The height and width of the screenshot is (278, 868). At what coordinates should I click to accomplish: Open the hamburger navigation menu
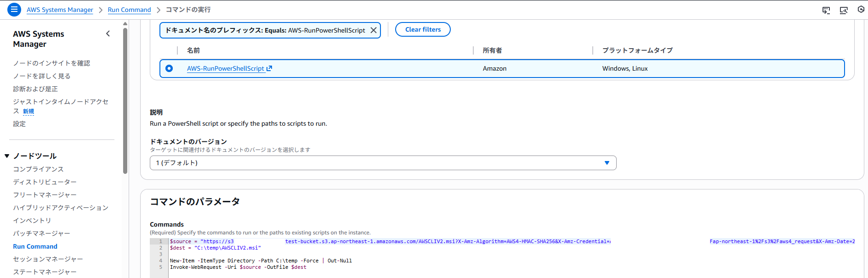click(x=14, y=9)
